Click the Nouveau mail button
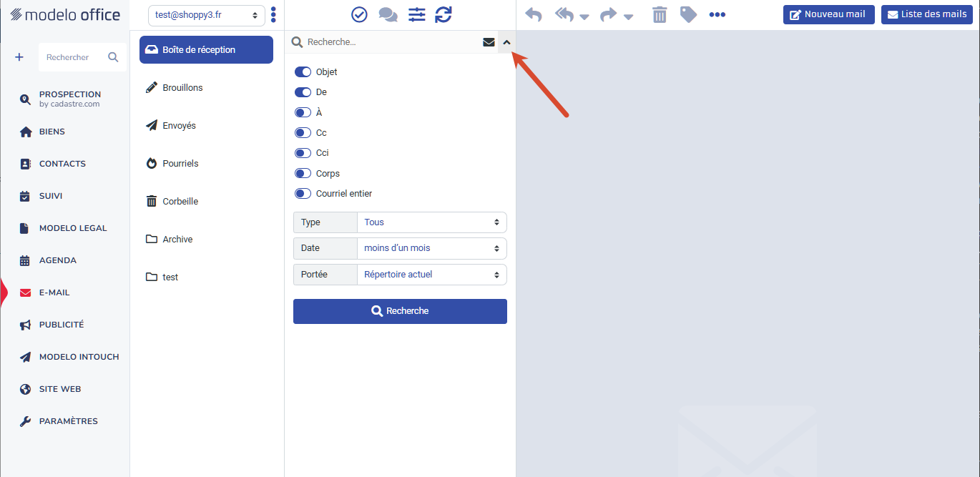The image size is (980, 477). pos(828,14)
